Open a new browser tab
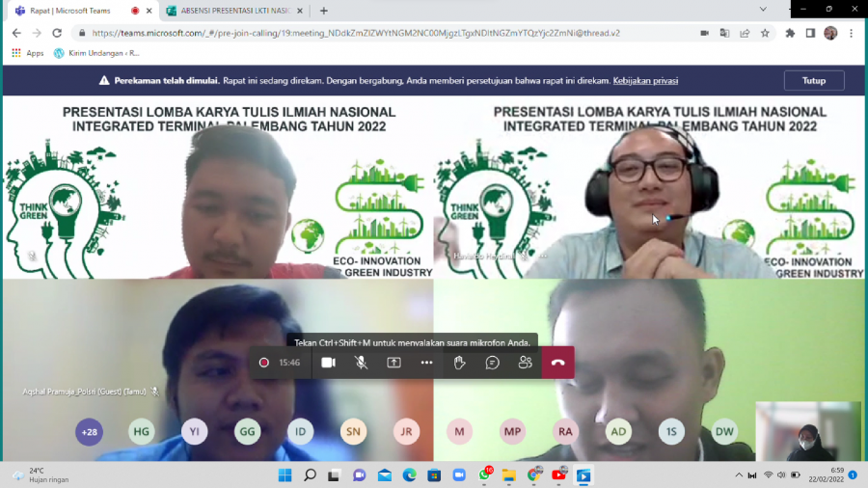This screenshot has width=868, height=488. coord(324,11)
